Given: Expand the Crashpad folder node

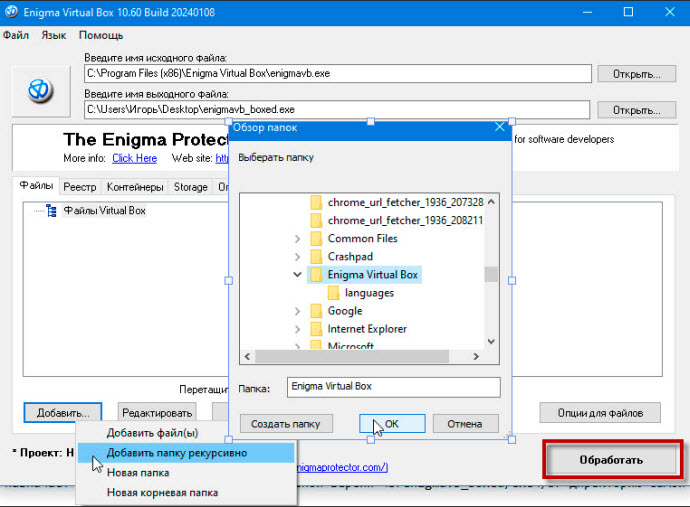Looking at the screenshot, I should pyautogui.click(x=297, y=257).
